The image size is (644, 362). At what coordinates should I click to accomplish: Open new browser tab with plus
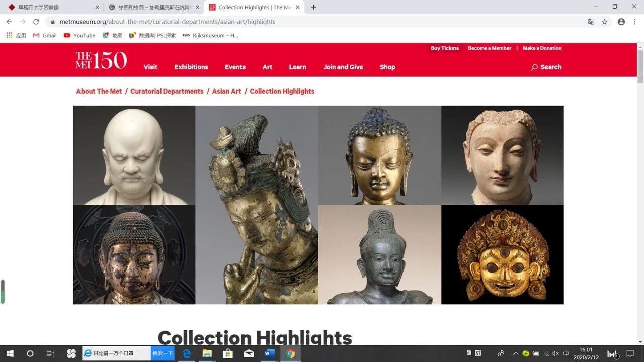coord(313,7)
